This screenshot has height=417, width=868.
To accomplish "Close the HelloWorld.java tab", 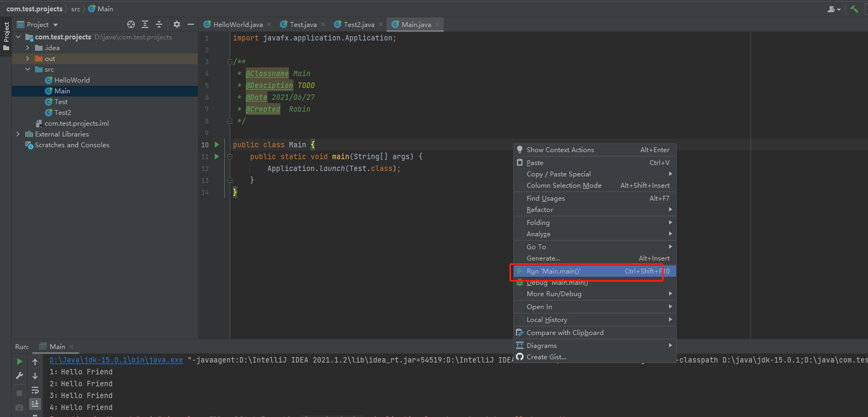I will pyautogui.click(x=269, y=25).
